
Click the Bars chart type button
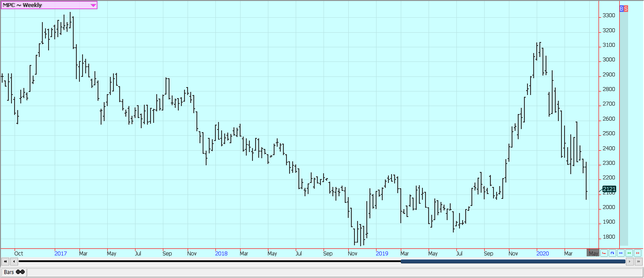pos(14,272)
